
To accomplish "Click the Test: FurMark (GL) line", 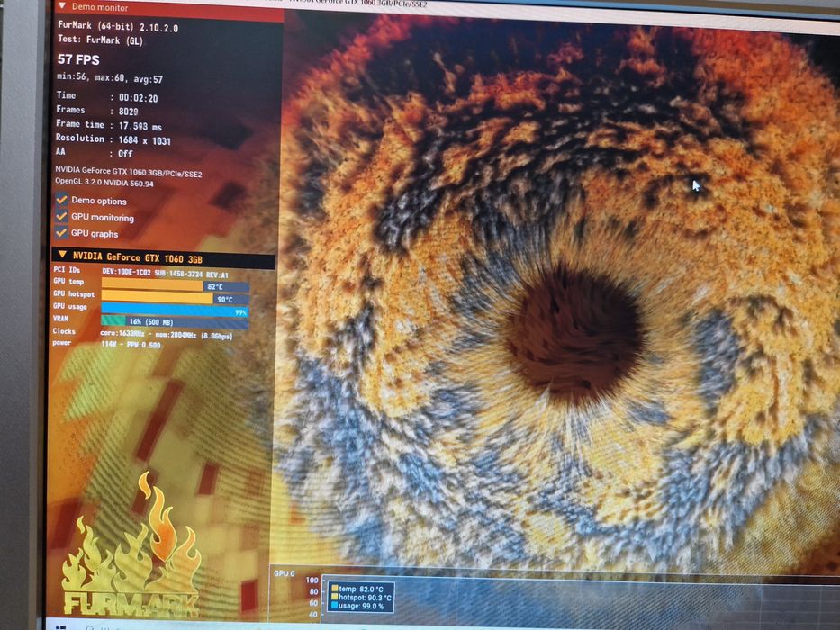I will 100,40.
